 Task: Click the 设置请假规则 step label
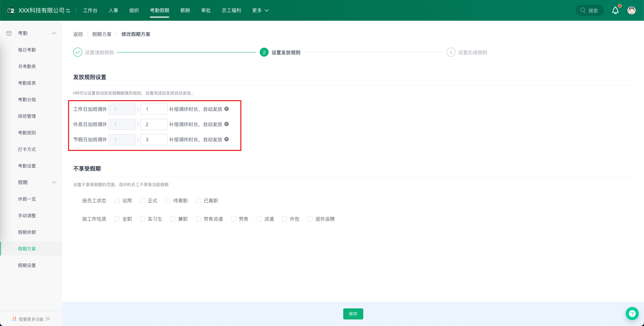(x=99, y=52)
